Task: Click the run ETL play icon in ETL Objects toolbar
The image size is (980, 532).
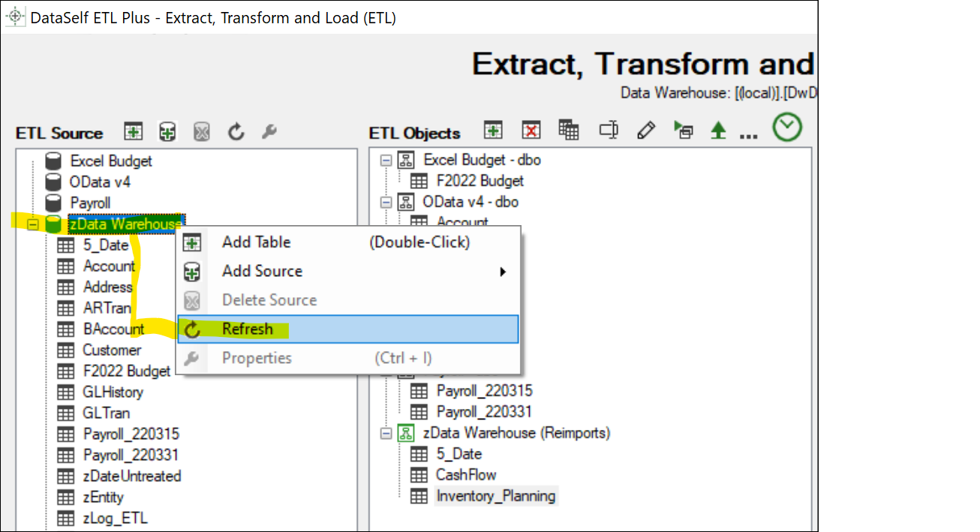Action: coord(684,129)
